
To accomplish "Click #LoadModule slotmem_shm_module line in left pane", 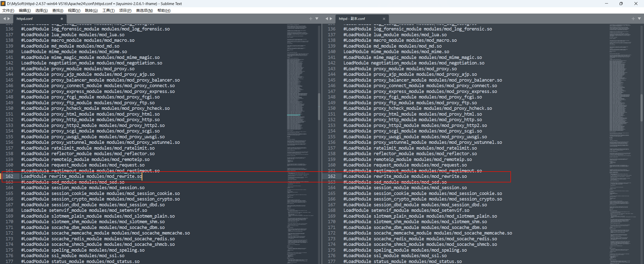I will pyautogui.click(x=93, y=222).
